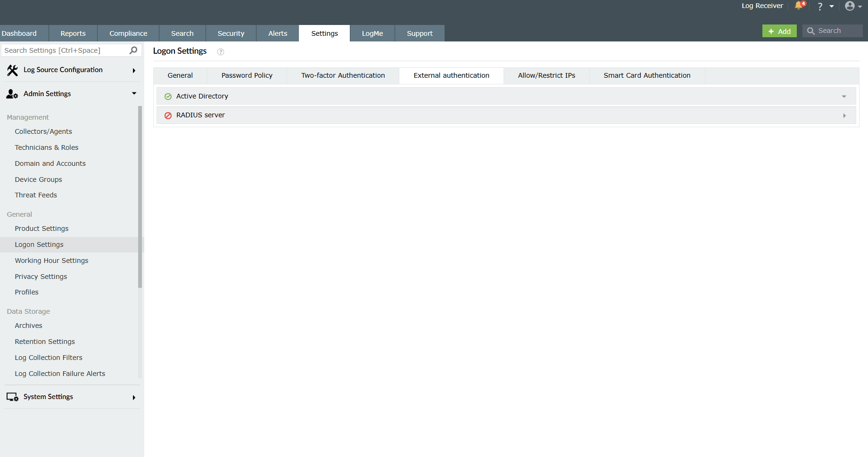Click the sidebar vertical scrollbar
The image size is (868, 457).
coord(140,197)
